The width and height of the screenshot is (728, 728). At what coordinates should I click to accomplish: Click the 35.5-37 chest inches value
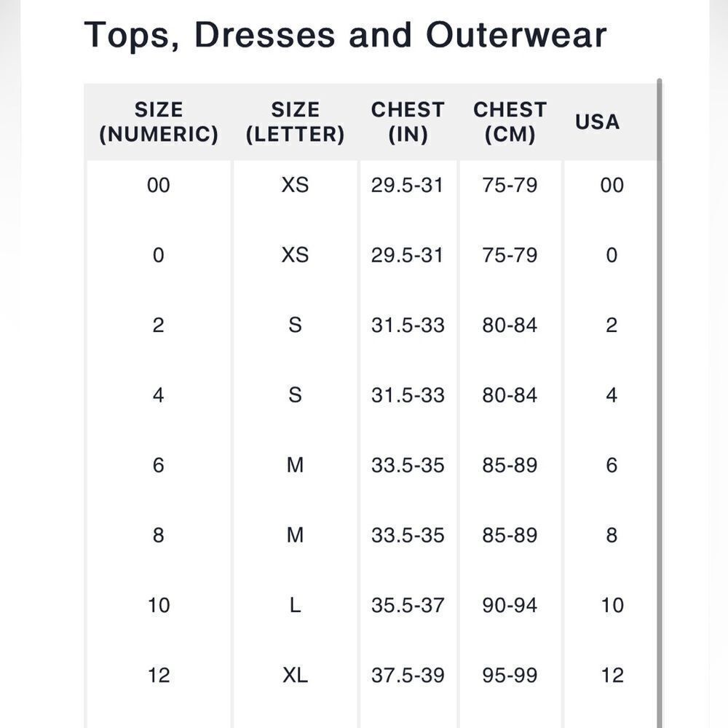click(408, 606)
